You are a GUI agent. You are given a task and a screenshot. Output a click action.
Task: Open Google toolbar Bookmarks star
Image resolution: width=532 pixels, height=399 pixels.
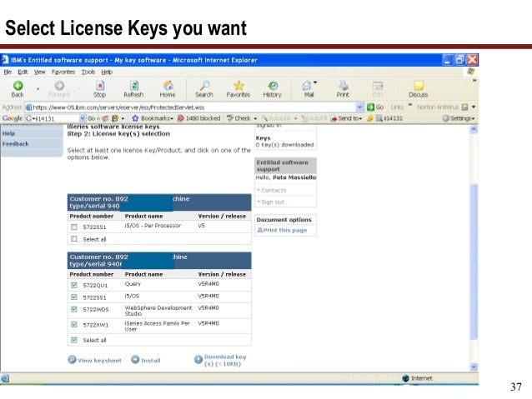click(135, 118)
